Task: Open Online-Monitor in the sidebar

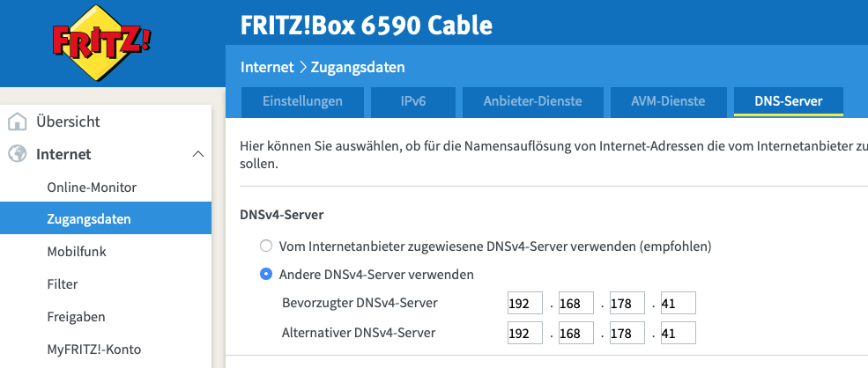Action: click(x=92, y=187)
